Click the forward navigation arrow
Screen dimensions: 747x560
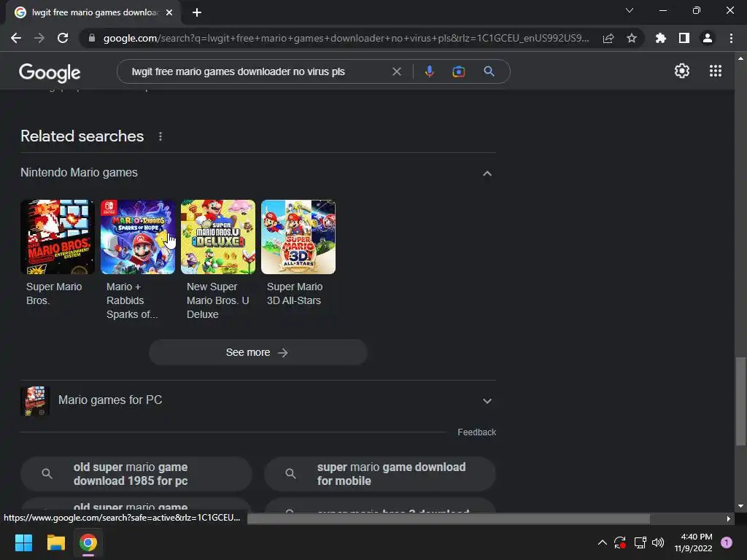(x=39, y=38)
